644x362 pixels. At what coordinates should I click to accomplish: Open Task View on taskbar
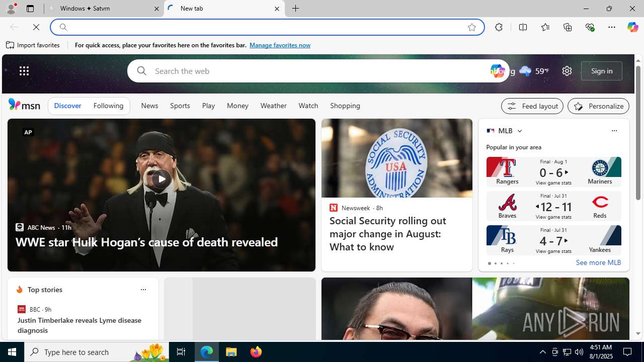pos(181,352)
